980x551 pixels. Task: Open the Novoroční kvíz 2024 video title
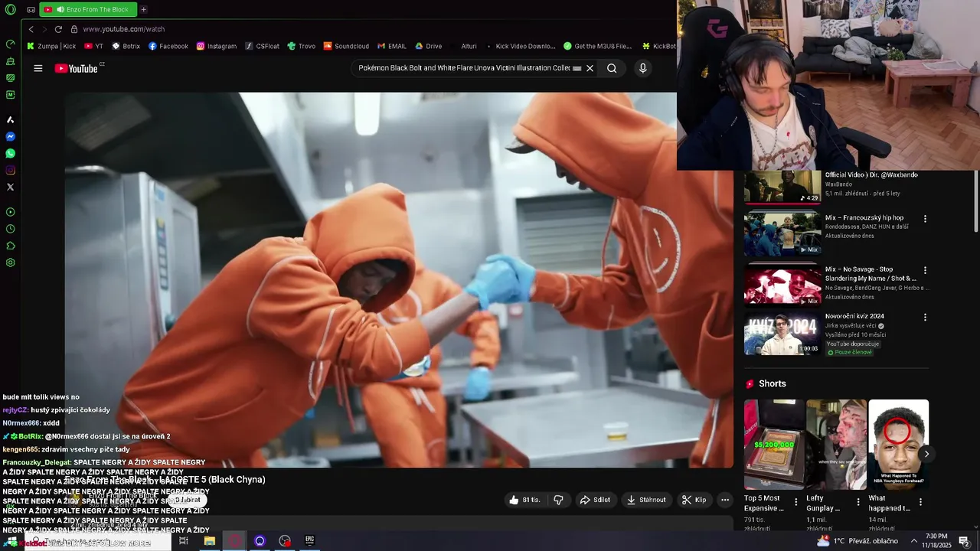[x=854, y=316]
